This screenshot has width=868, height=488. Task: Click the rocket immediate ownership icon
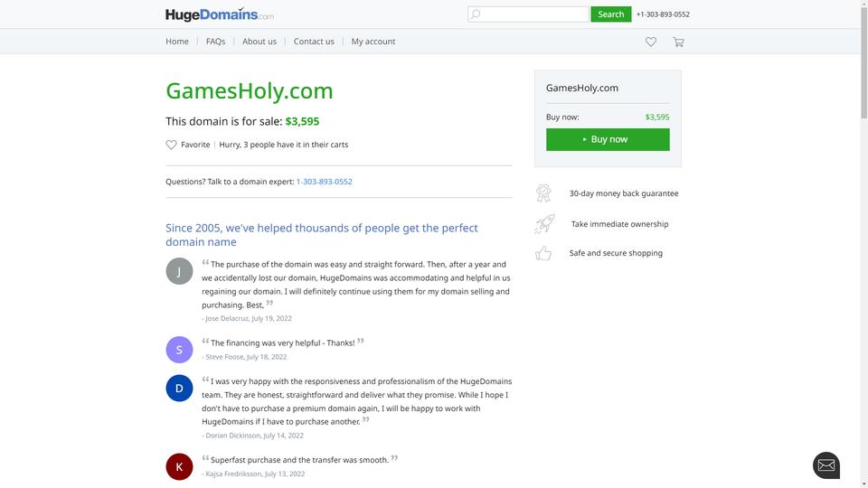pyautogui.click(x=544, y=224)
